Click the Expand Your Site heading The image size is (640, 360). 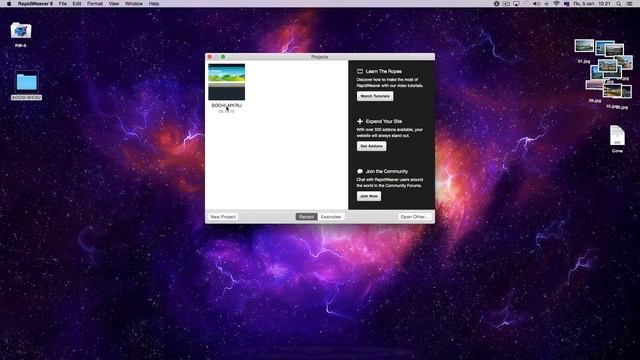384,121
